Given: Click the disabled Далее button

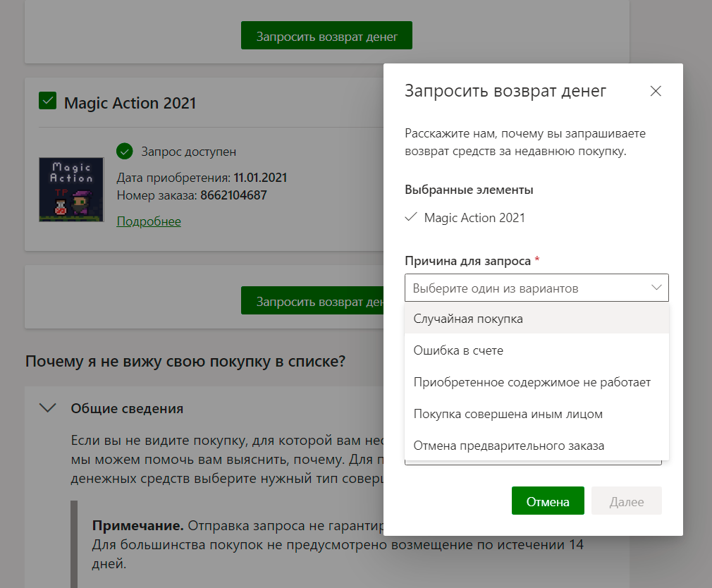Looking at the screenshot, I should tap(626, 501).
